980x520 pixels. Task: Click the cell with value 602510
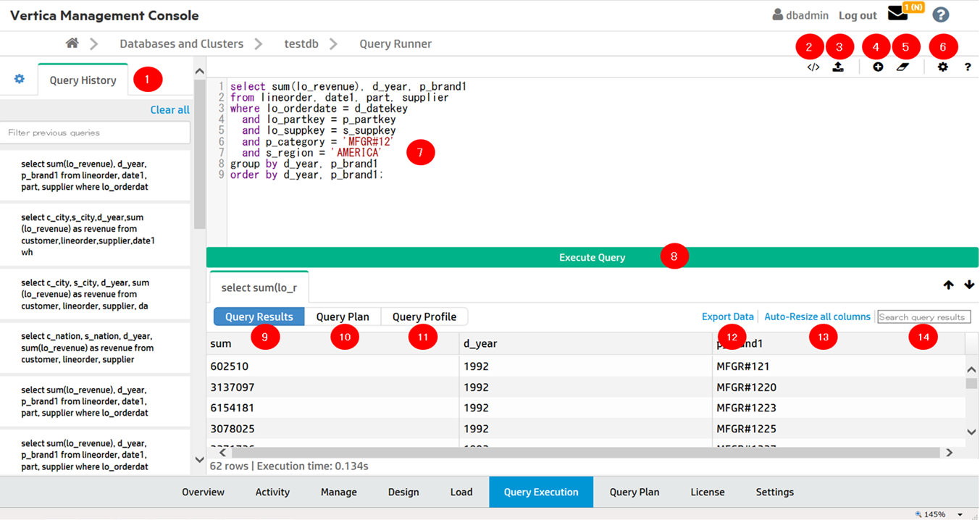coord(332,366)
